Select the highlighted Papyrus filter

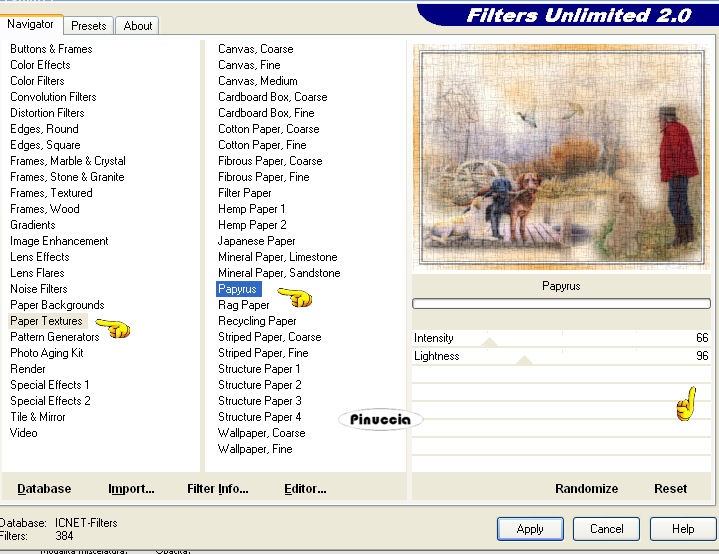[x=238, y=289]
